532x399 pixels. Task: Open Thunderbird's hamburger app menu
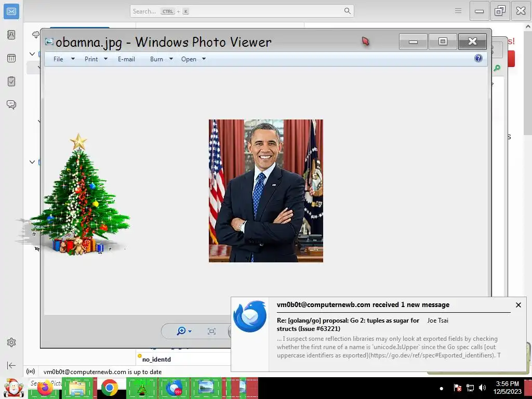tap(458, 11)
